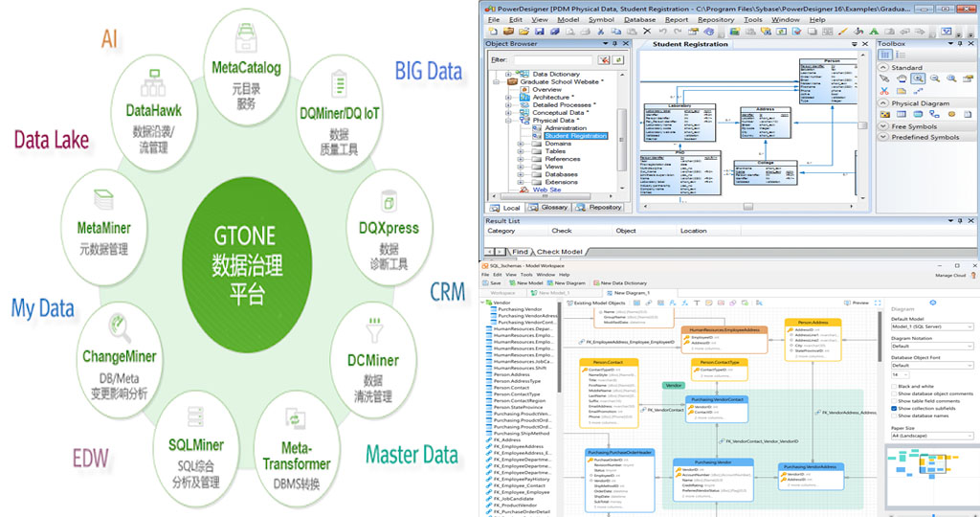Click the user avatar icon beside Manage Cloud
Viewport: 980px width, 517px height.
[x=972, y=275]
